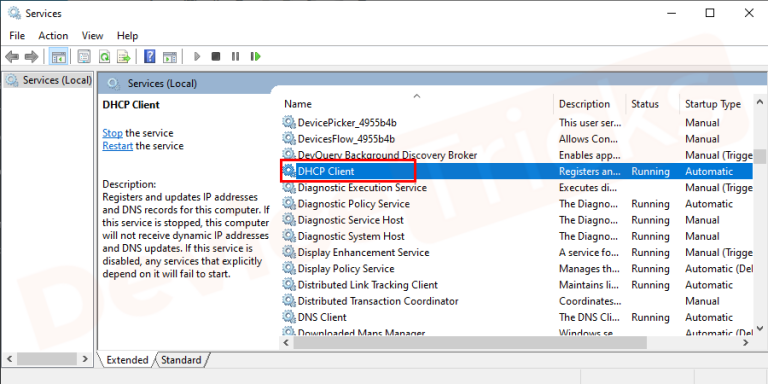The image size is (768, 384).
Task: Toggle the Show/Hide Console Tree icon
Action: pyautogui.click(x=59, y=57)
